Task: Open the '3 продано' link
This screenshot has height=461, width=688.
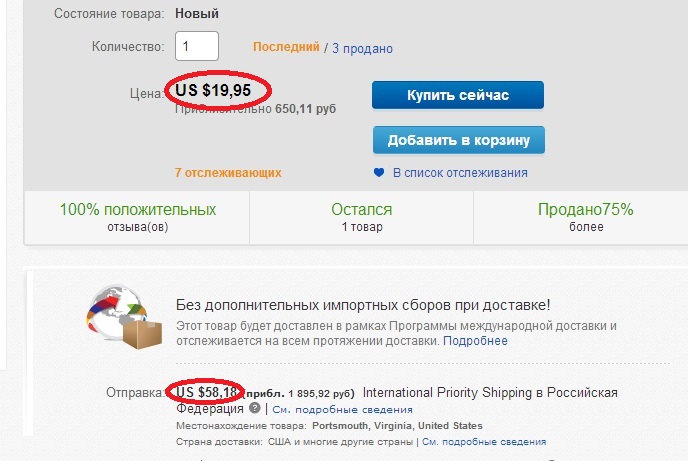Action: pyautogui.click(x=362, y=48)
